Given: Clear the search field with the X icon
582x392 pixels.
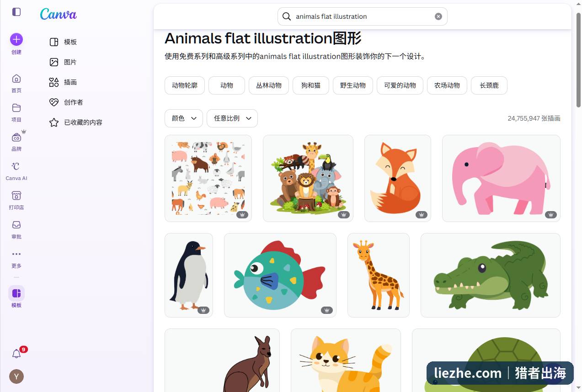Looking at the screenshot, I should [x=438, y=16].
